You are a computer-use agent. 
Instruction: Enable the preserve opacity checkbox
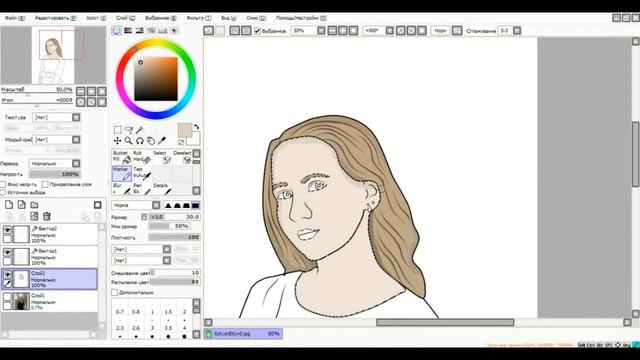(3, 184)
